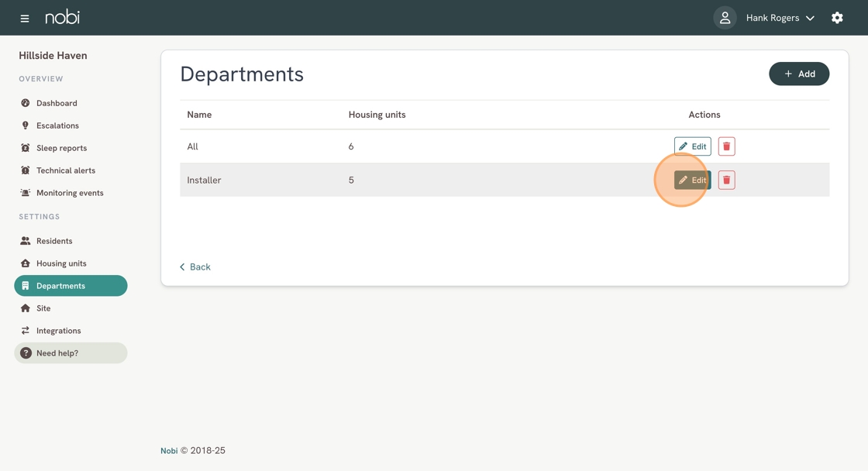Open the Nobi footer link
This screenshot has width=868, height=471.
coord(169,451)
